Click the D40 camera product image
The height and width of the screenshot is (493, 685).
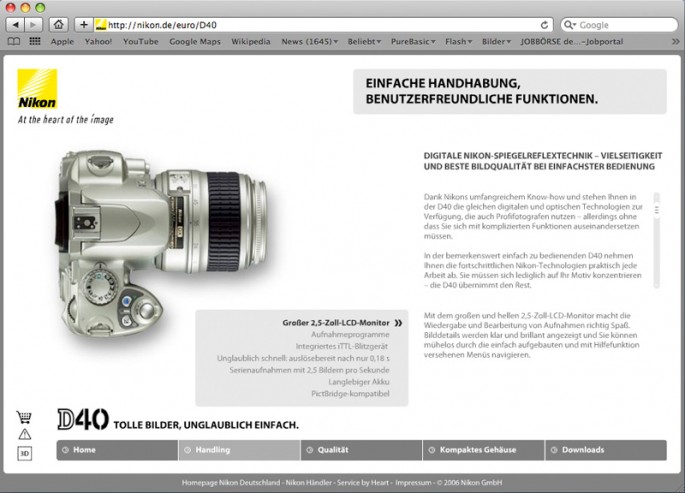tap(163, 245)
